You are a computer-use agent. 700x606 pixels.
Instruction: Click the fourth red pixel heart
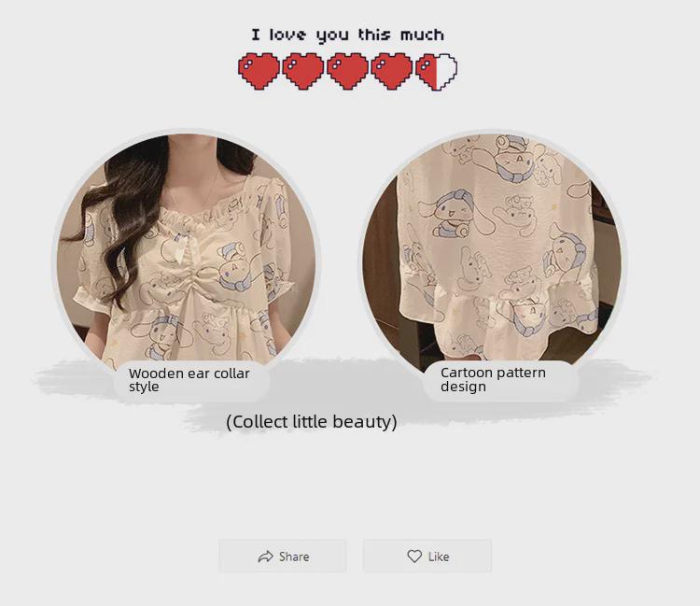(x=391, y=72)
